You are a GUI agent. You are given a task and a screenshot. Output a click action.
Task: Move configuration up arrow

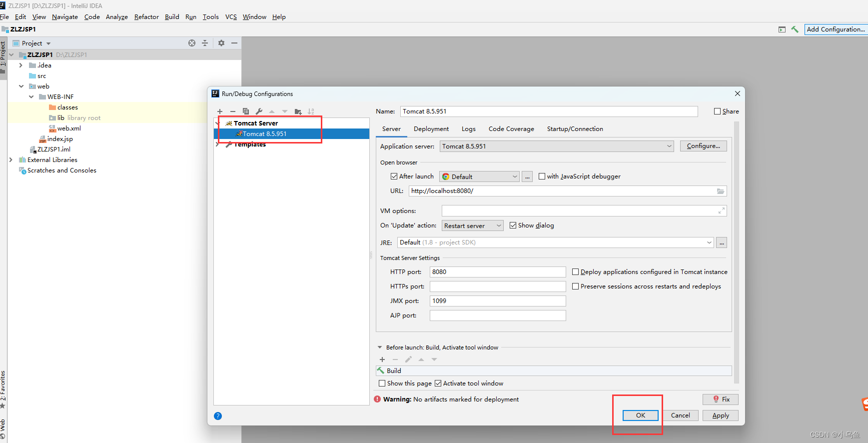[272, 111]
